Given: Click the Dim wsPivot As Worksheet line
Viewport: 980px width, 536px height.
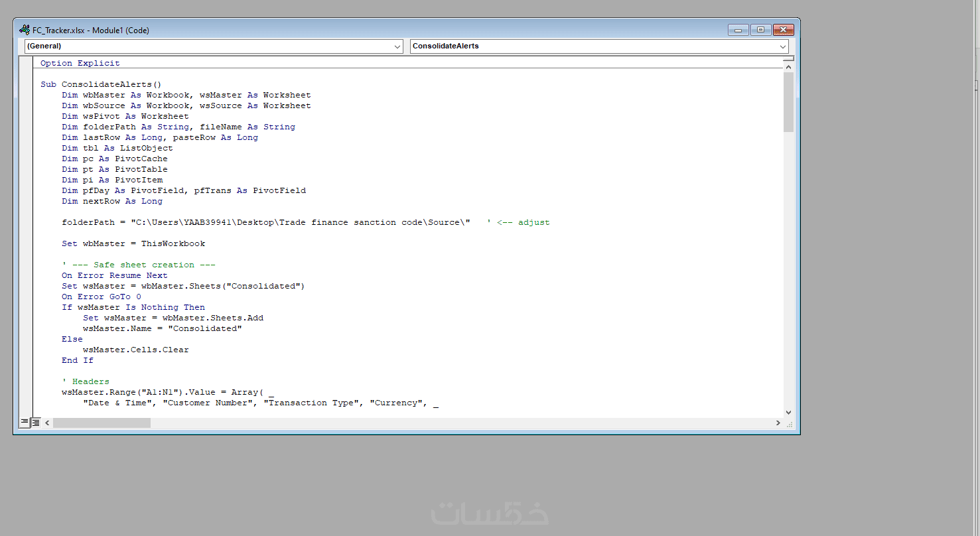Looking at the screenshot, I should pos(125,116).
